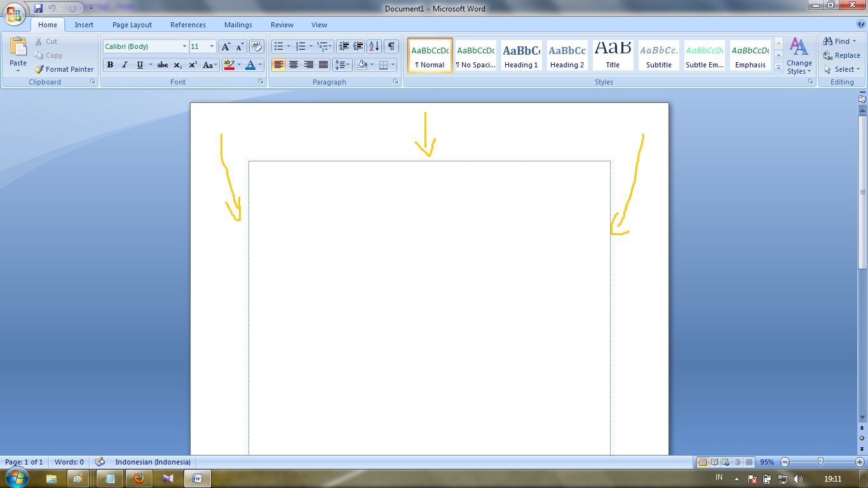Image resolution: width=868 pixels, height=488 pixels.
Task: Switch to Web Layout view
Action: (x=726, y=462)
